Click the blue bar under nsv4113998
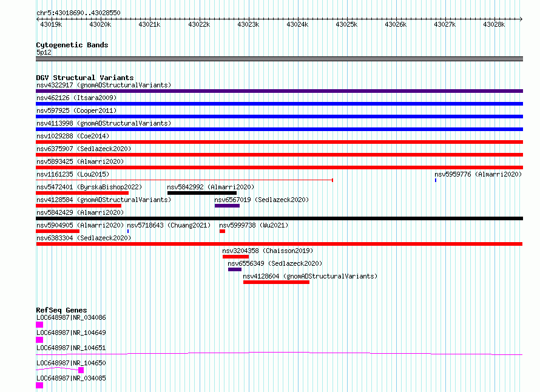 279,129
